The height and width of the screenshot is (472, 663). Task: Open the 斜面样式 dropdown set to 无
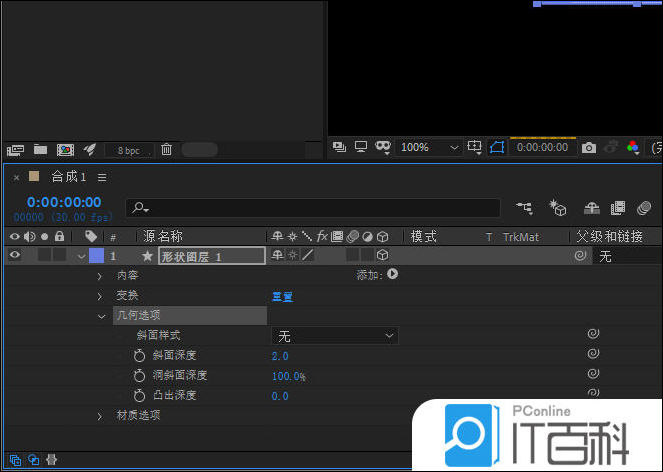point(335,336)
